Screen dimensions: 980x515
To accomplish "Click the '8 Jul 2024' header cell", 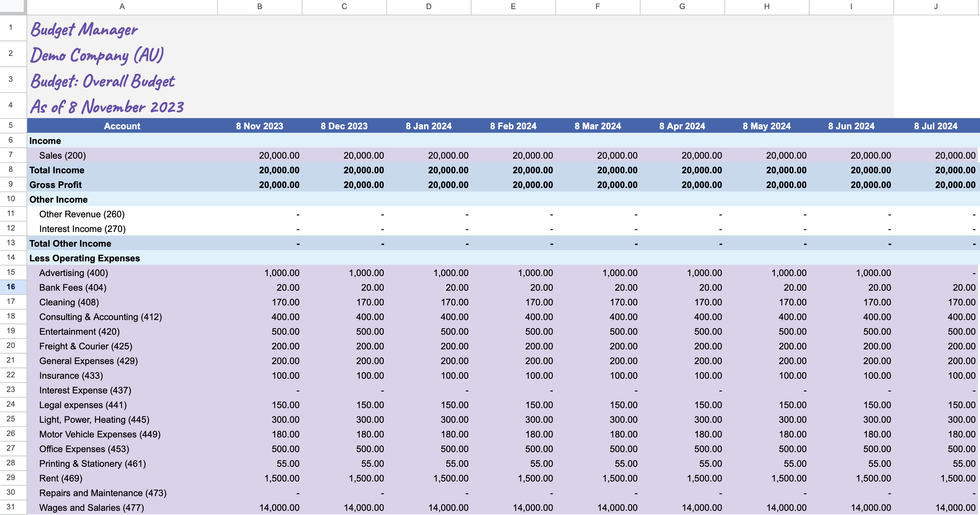I will point(936,126).
